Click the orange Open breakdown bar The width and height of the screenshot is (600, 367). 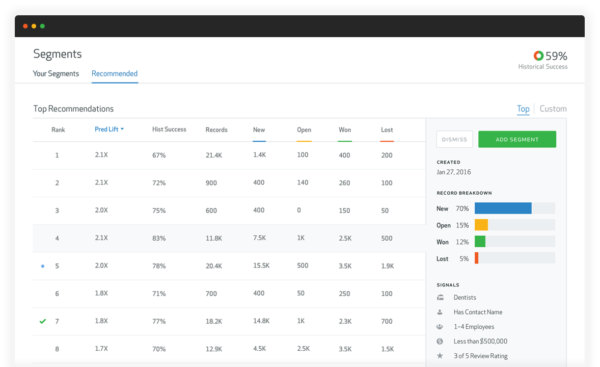point(481,225)
